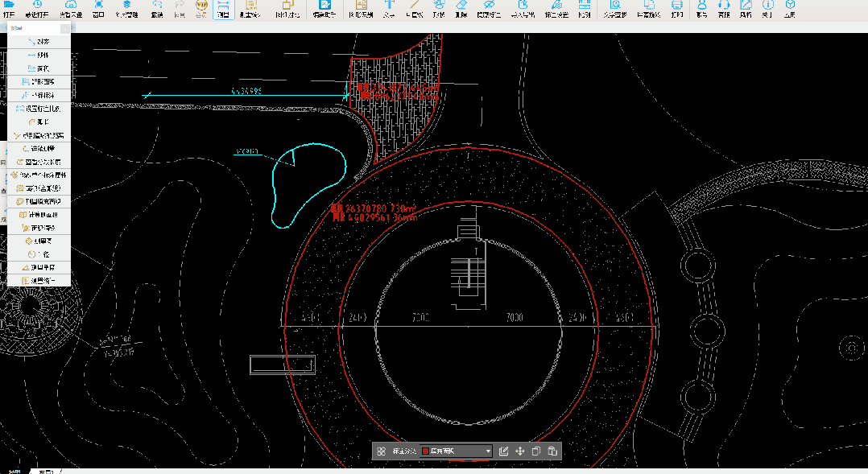This screenshot has width=868, height=474.
Task: Open the annotation category dropdown
Action: coord(456,451)
